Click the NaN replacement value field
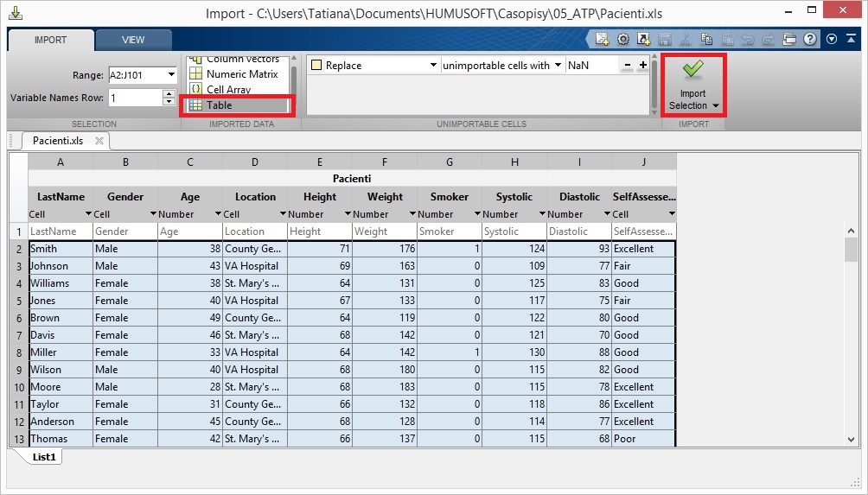Viewport: 868px width, 495px height. click(591, 66)
